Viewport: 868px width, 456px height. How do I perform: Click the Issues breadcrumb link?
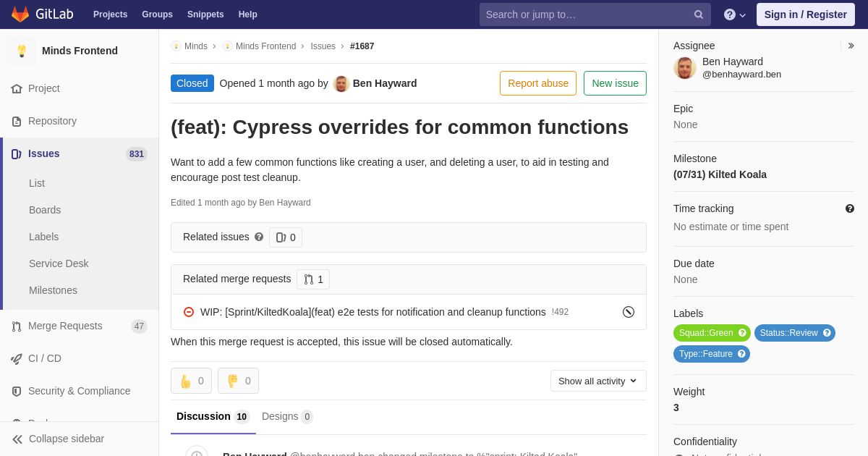(323, 46)
